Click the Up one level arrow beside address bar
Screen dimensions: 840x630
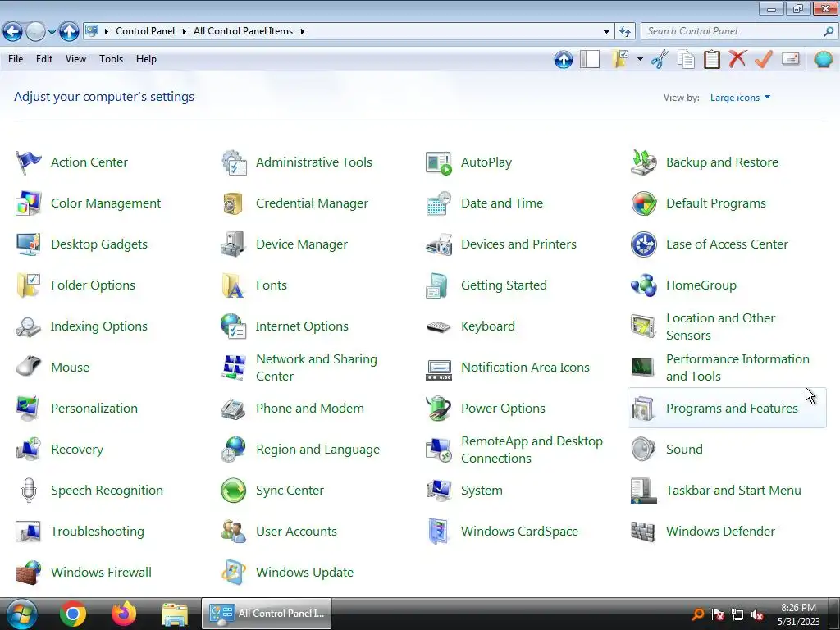click(x=69, y=32)
